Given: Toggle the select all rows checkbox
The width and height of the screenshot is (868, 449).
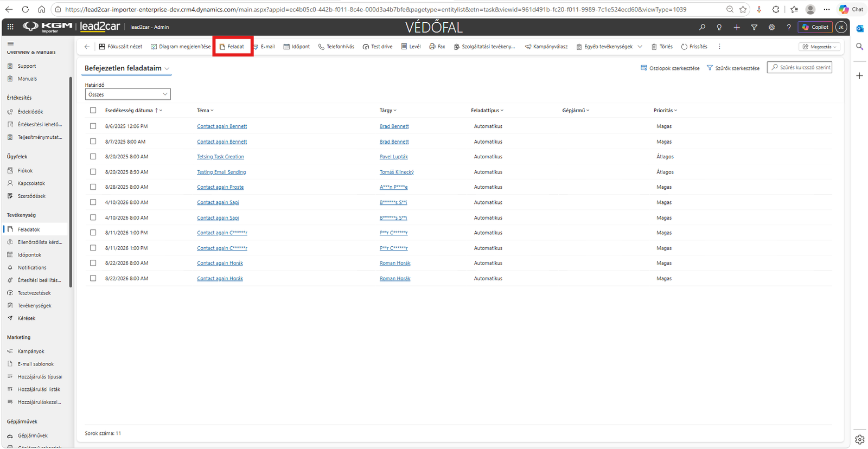Looking at the screenshot, I should coord(93,110).
